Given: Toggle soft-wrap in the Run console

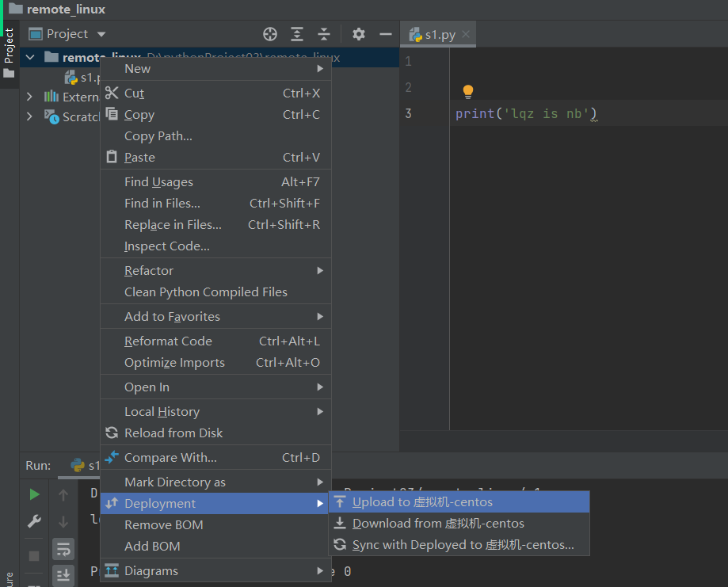Looking at the screenshot, I should 63,548.
